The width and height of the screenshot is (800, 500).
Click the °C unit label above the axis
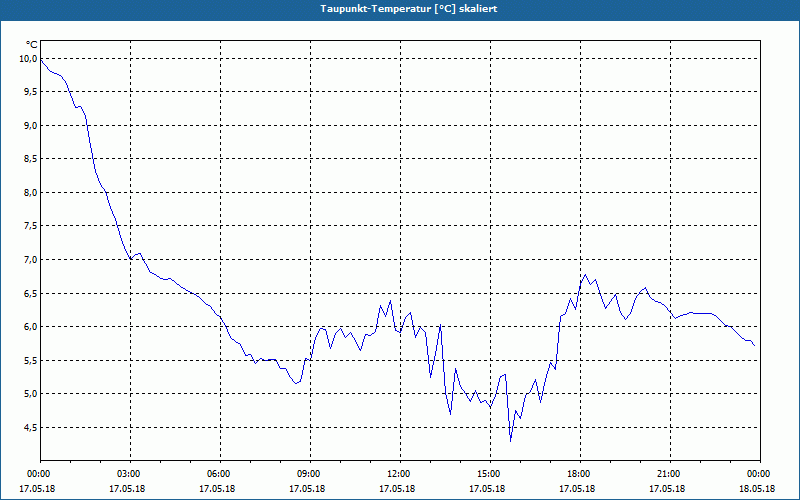pyautogui.click(x=32, y=45)
